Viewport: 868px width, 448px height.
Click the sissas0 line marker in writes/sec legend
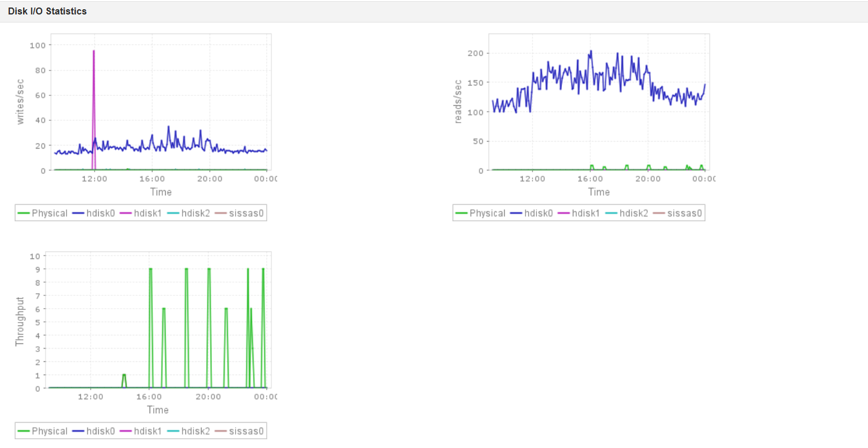219,213
